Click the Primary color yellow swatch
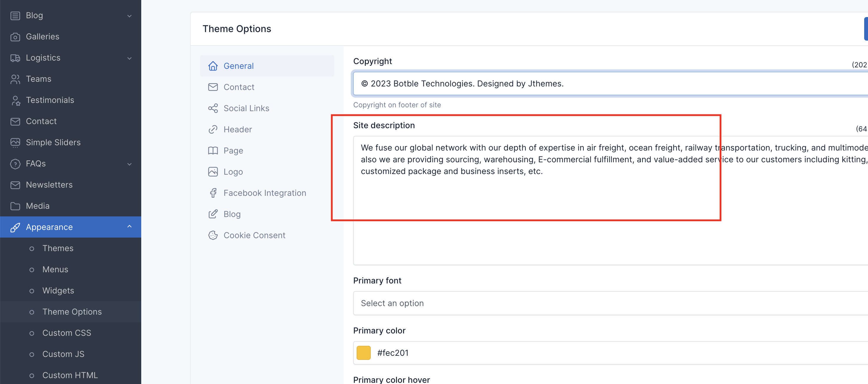Screen dimensions: 868x384 pos(364,353)
